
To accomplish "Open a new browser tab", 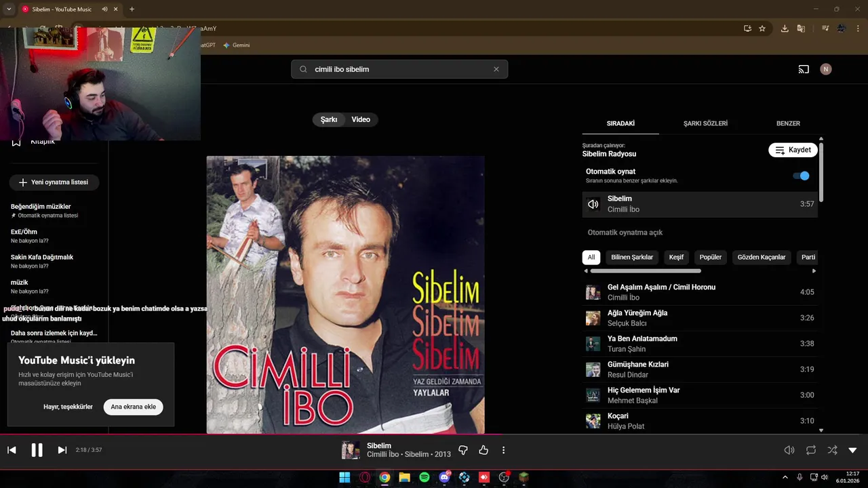I will 132,9.
